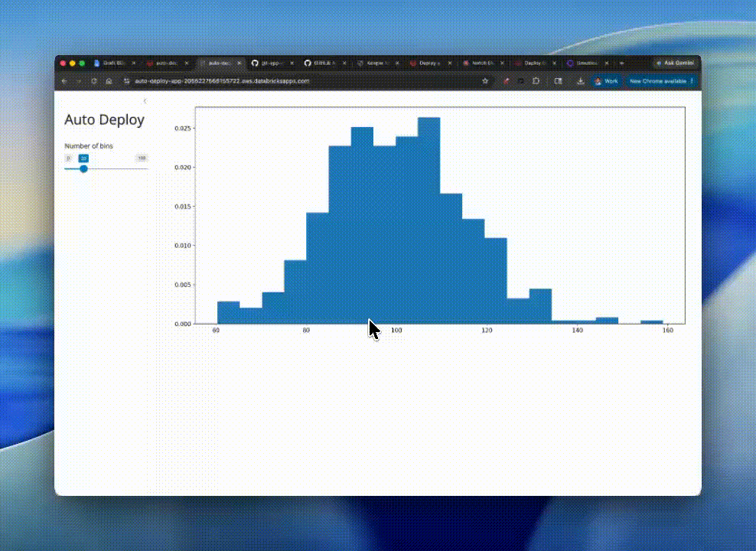The width and height of the screenshot is (756, 551).
Task: Click the Auto Deploy heading
Action: pyautogui.click(x=104, y=119)
